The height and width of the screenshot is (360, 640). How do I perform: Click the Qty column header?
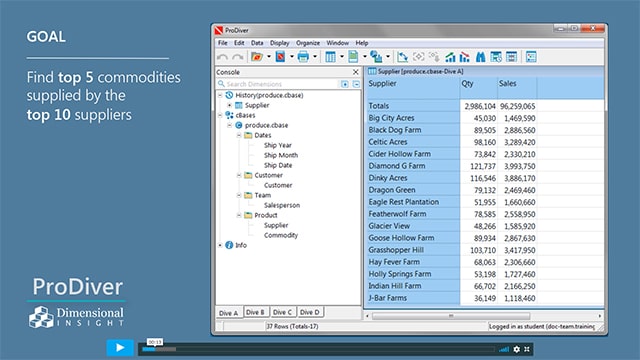[478, 87]
